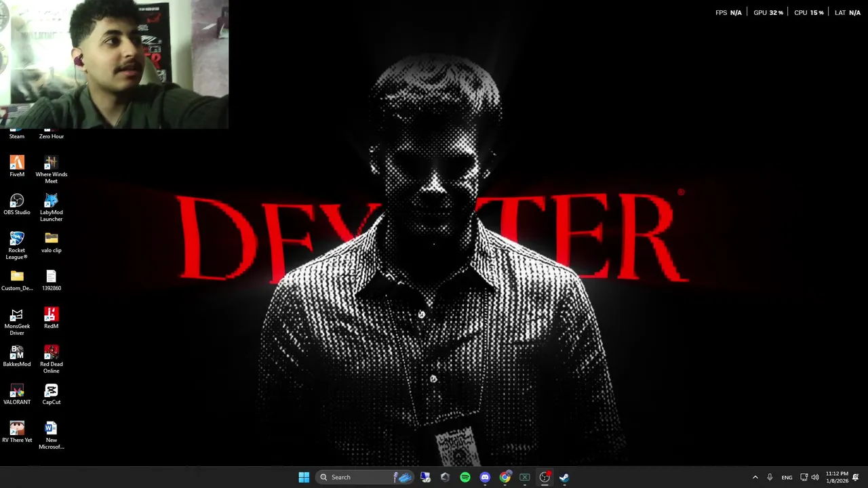Open the MonsGeek Driver shortcut

[17, 321]
